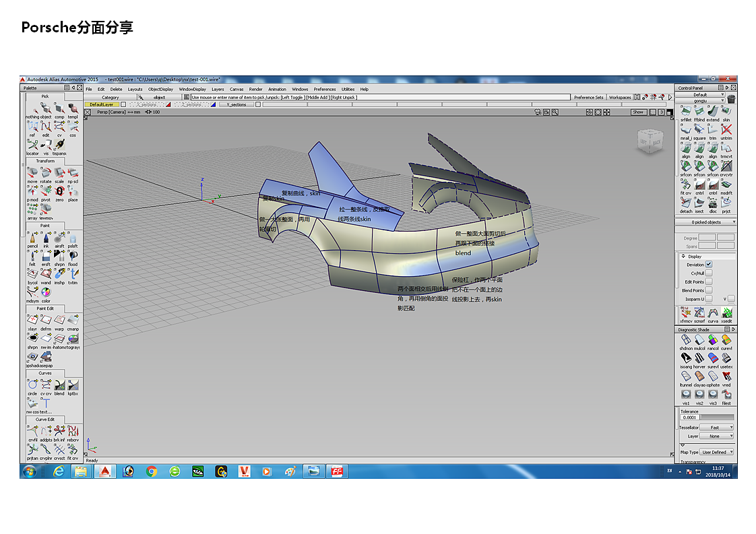The height and width of the screenshot is (534, 756).
Task: Click the Show button in viewport header
Action: [637, 112]
